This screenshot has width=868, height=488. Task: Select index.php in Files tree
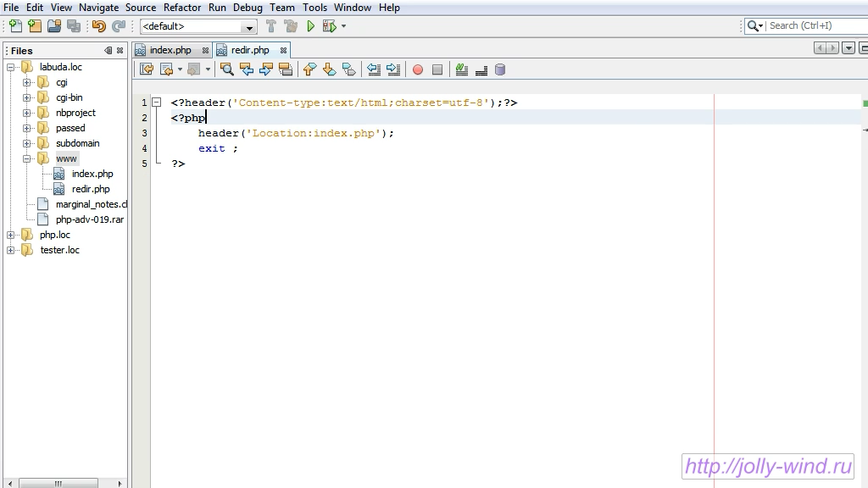(x=92, y=174)
